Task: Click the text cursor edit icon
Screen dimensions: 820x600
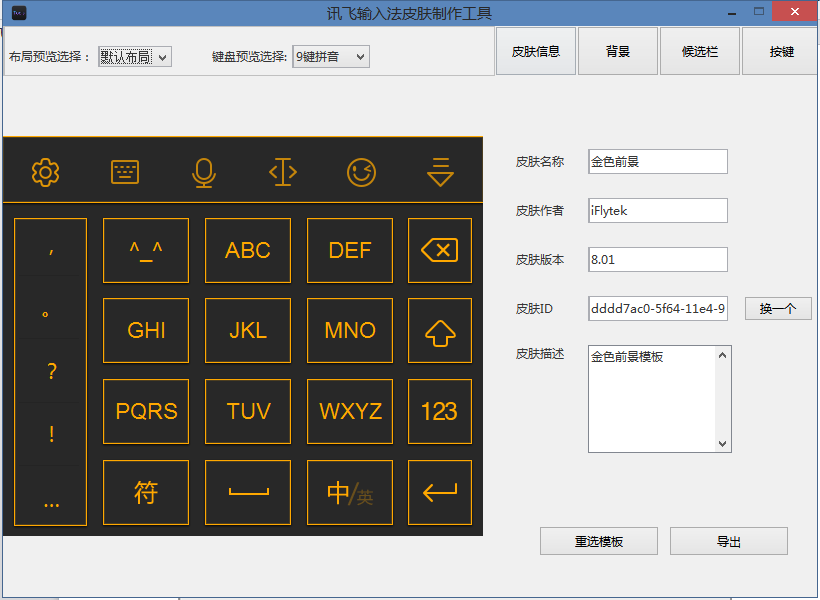Action: coord(283,172)
